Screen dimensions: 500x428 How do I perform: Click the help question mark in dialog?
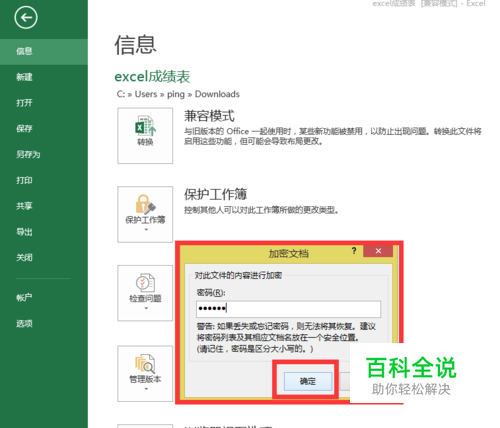pyautogui.click(x=354, y=251)
